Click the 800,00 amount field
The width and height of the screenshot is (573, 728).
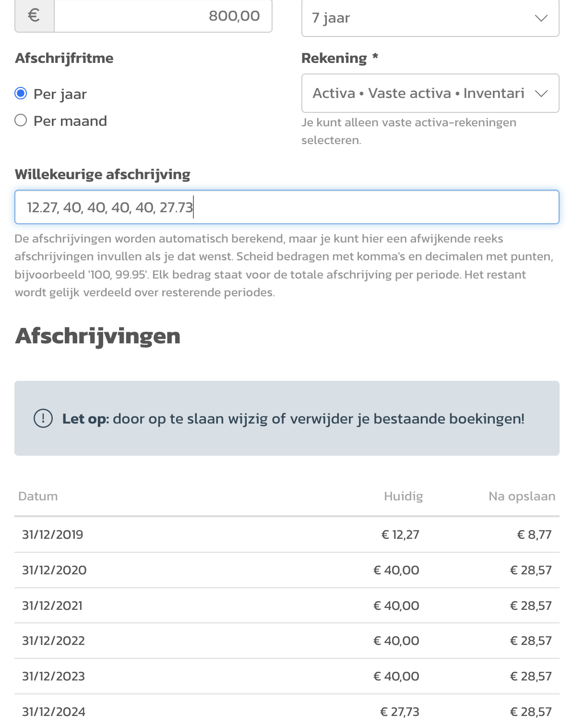[x=163, y=16]
